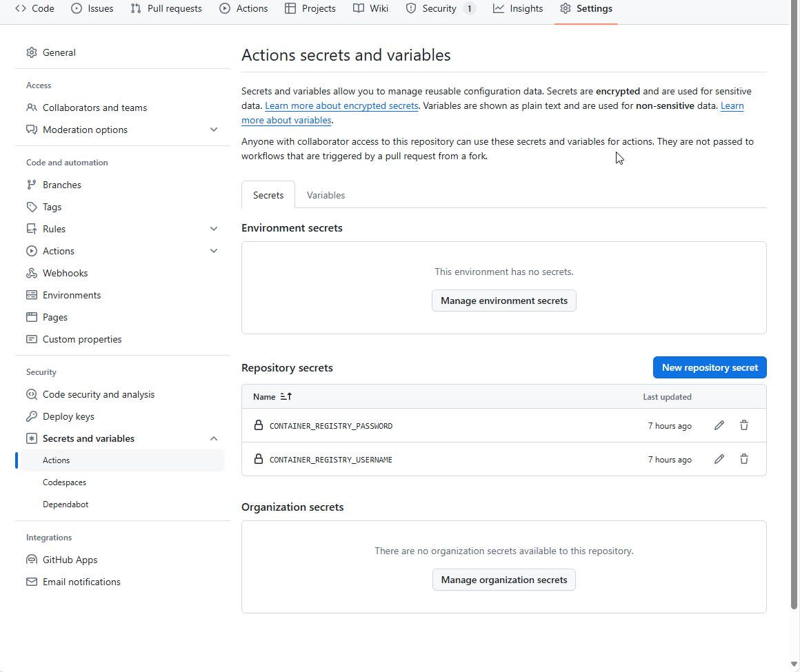Click the Rules icon in sidebar
Image resolution: width=800 pixels, height=672 pixels.
(32, 229)
